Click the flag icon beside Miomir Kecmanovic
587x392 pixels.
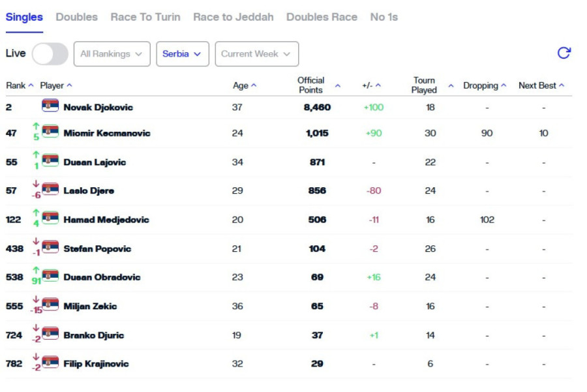(50, 132)
